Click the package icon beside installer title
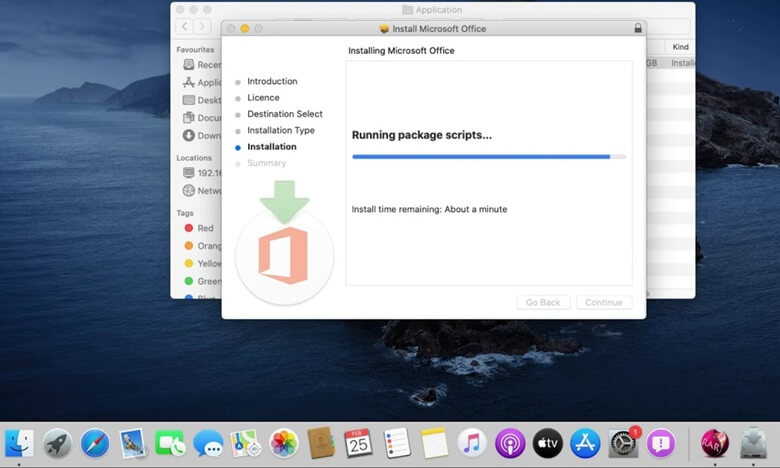 tap(384, 29)
